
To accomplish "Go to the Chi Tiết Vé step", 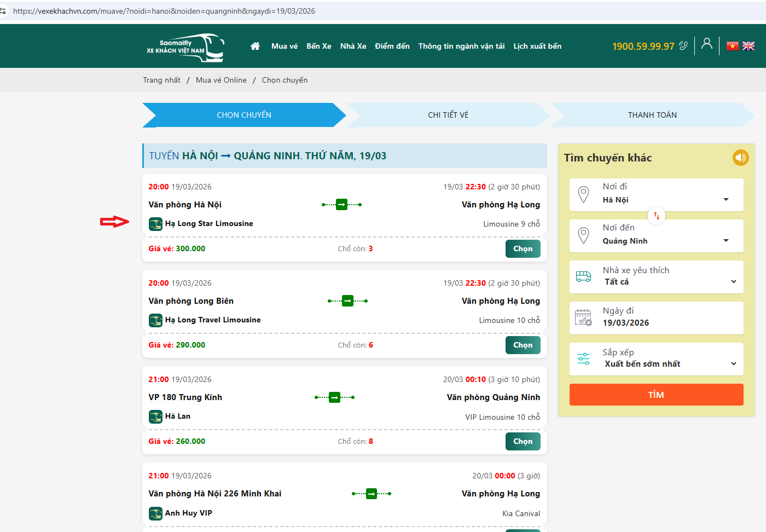I will 448,115.
